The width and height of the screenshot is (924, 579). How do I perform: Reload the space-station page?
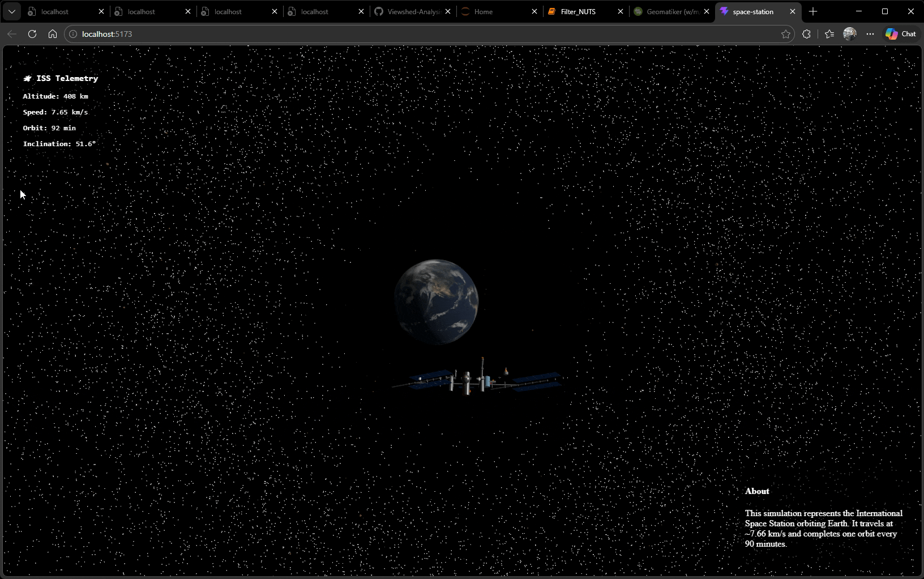[32, 34]
